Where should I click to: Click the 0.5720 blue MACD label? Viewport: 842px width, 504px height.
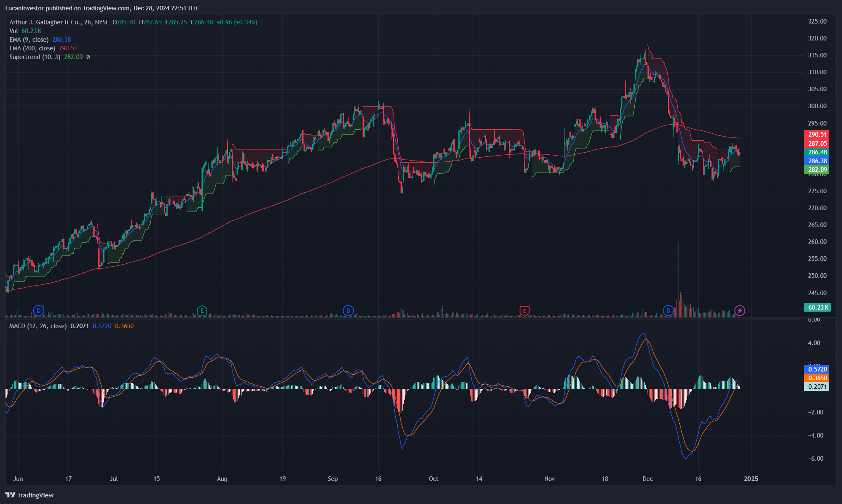(817, 369)
